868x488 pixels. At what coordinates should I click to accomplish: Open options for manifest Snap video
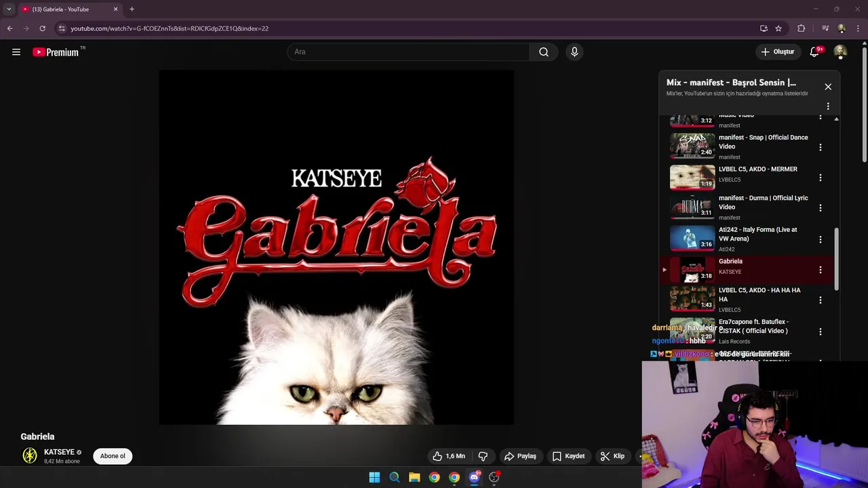tap(821, 147)
